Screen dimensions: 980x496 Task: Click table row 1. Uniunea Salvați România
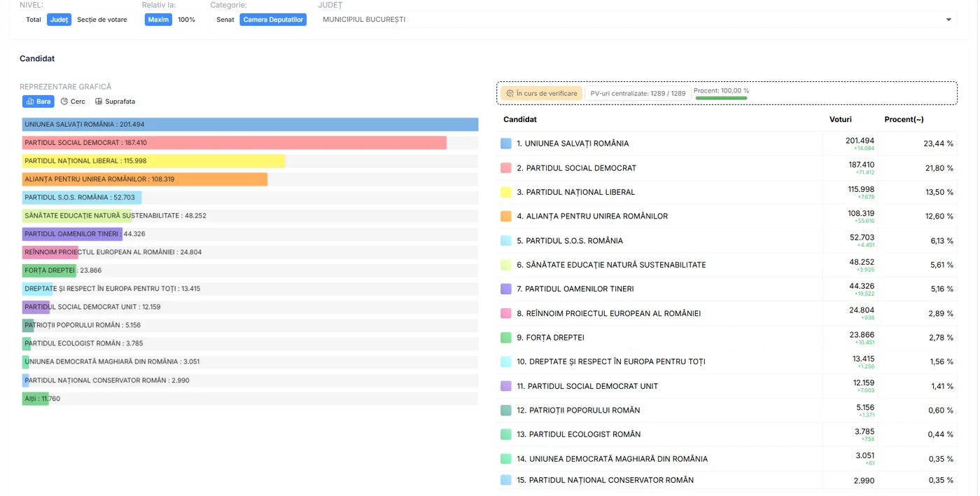point(727,144)
